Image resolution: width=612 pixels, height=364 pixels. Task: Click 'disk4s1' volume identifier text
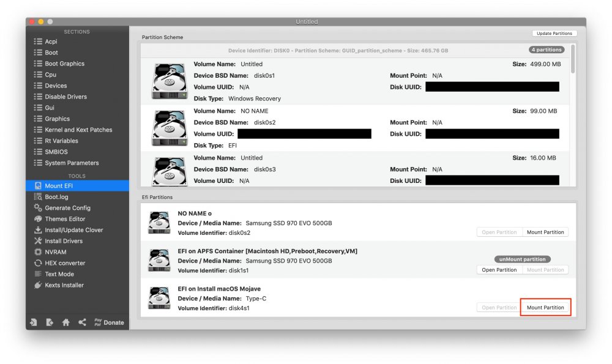239,308
